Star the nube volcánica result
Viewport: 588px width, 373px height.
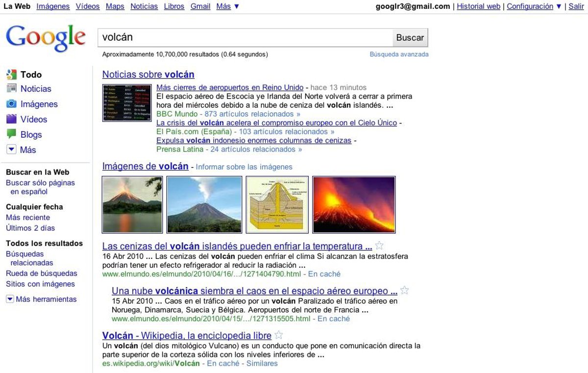pos(404,291)
